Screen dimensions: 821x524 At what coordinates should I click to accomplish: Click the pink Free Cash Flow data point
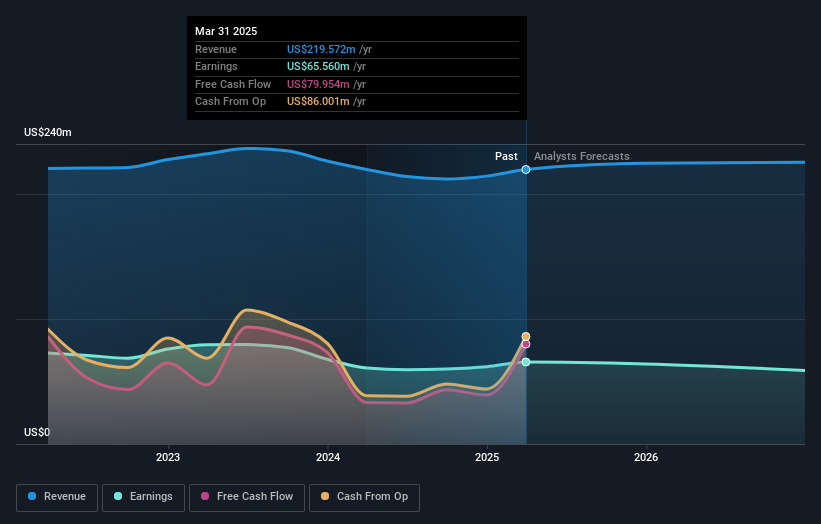(526, 344)
